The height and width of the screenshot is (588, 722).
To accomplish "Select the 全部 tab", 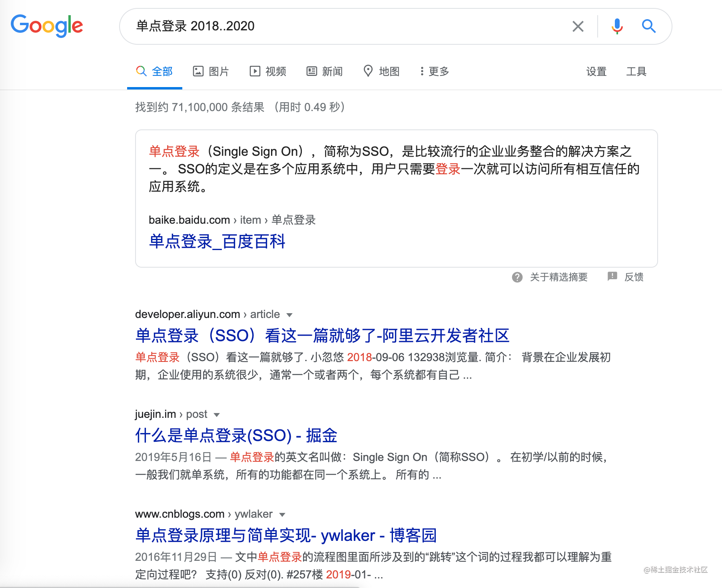I will tap(154, 72).
